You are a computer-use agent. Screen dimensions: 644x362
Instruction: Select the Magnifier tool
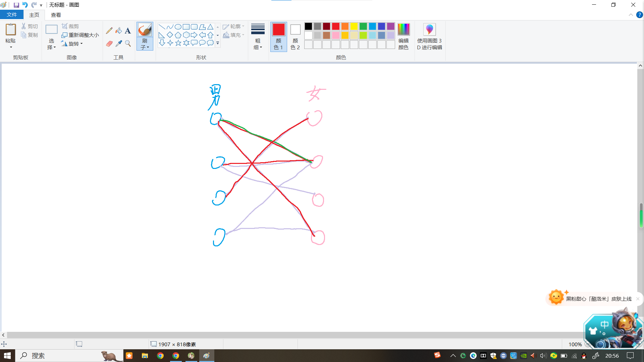click(x=128, y=44)
